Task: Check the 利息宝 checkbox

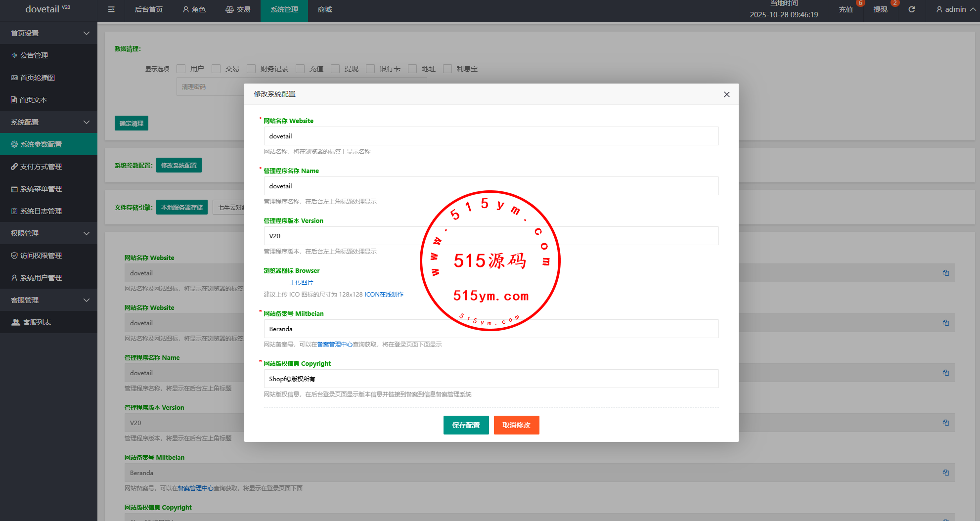Action: [447, 69]
